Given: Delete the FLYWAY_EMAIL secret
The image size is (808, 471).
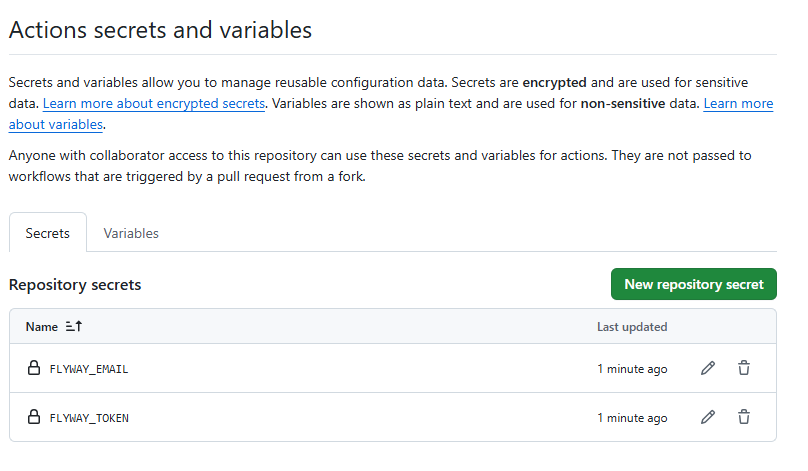Looking at the screenshot, I should pos(744,368).
